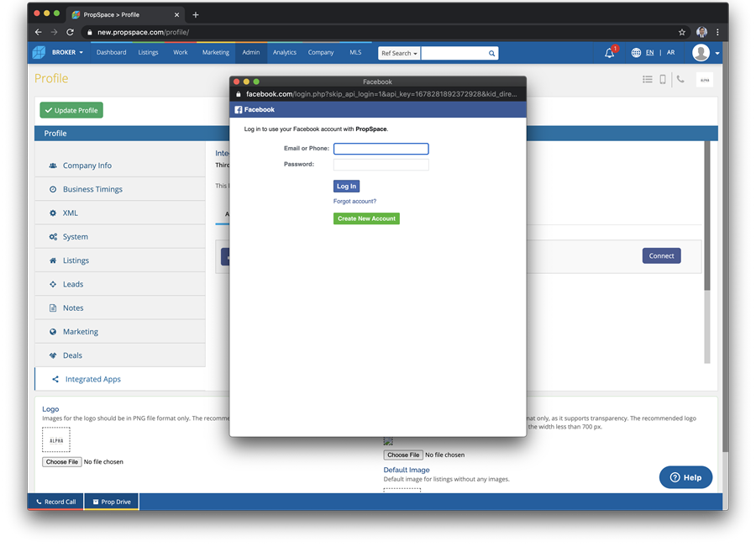Click the ALPHA logo thumbnail in header
Image resolution: width=756 pixels, height=547 pixels.
(x=705, y=80)
